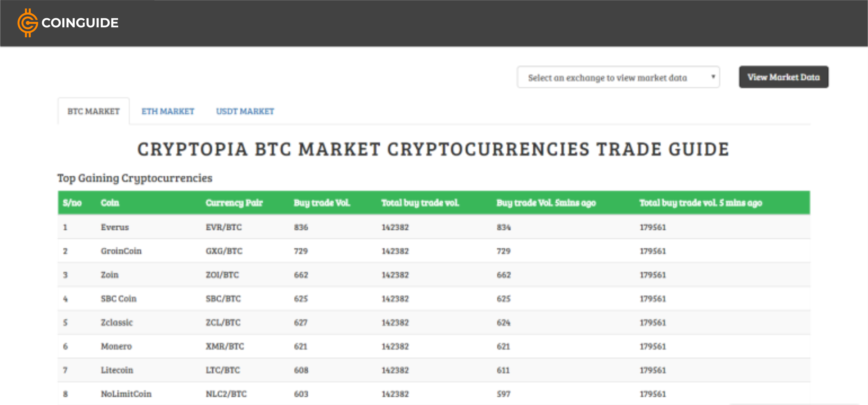Viewport: 868px width, 405px height.
Task: Select the Monero coin name
Action: (116, 346)
